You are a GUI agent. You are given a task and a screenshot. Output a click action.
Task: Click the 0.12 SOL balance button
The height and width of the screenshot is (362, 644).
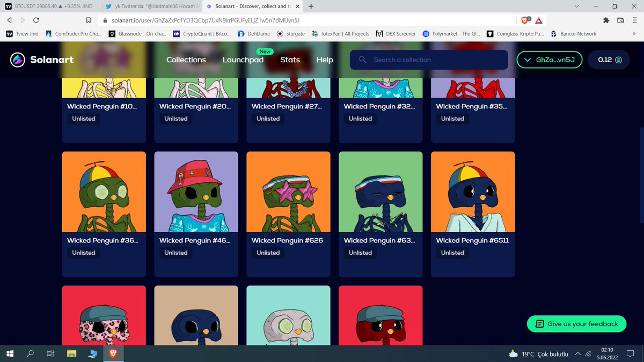point(609,60)
